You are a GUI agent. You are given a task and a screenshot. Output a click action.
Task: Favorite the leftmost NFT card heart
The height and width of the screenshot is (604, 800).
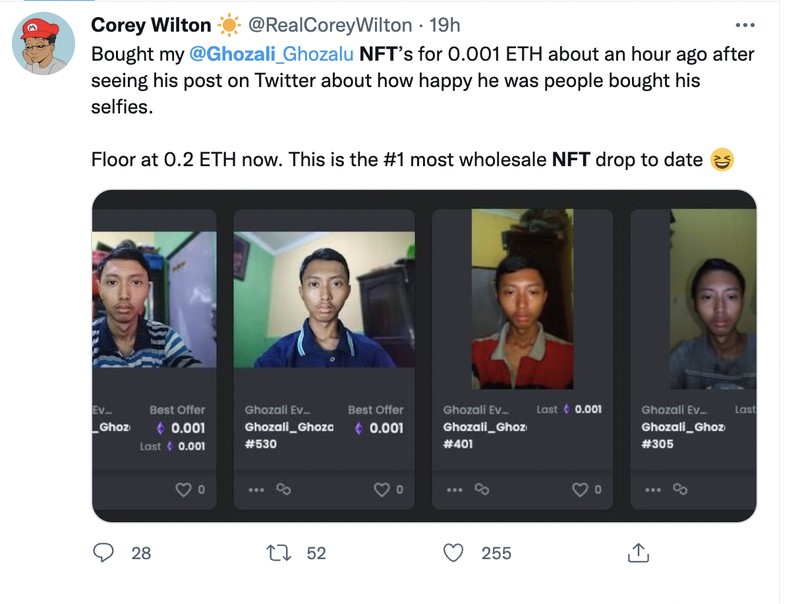click(x=183, y=490)
